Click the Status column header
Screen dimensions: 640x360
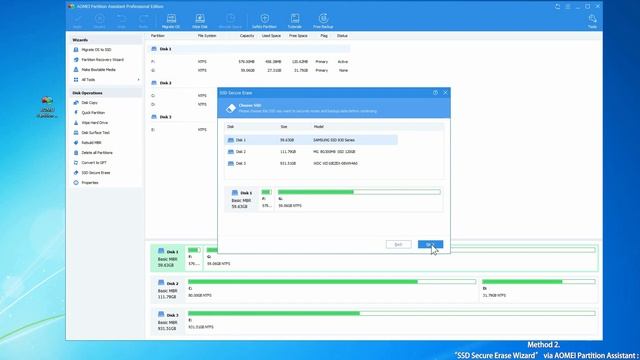342,36
